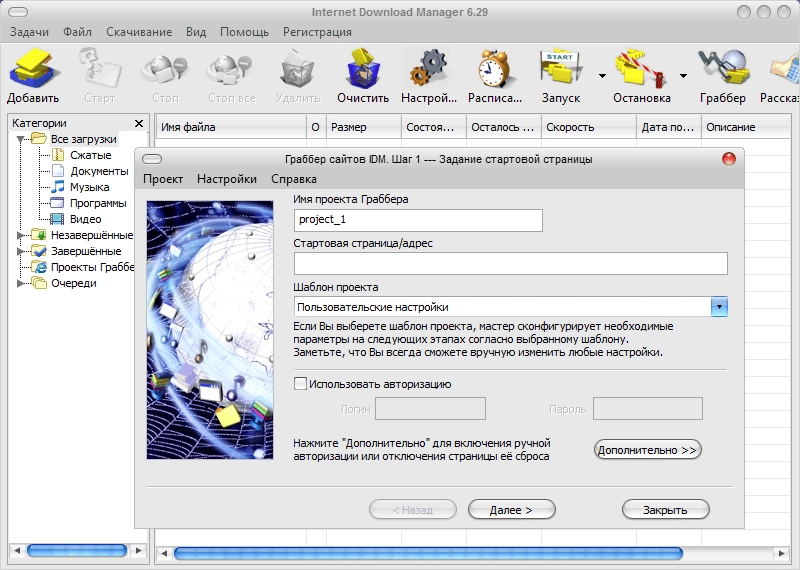Collapse the Все загрузки tree node

click(20, 139)
